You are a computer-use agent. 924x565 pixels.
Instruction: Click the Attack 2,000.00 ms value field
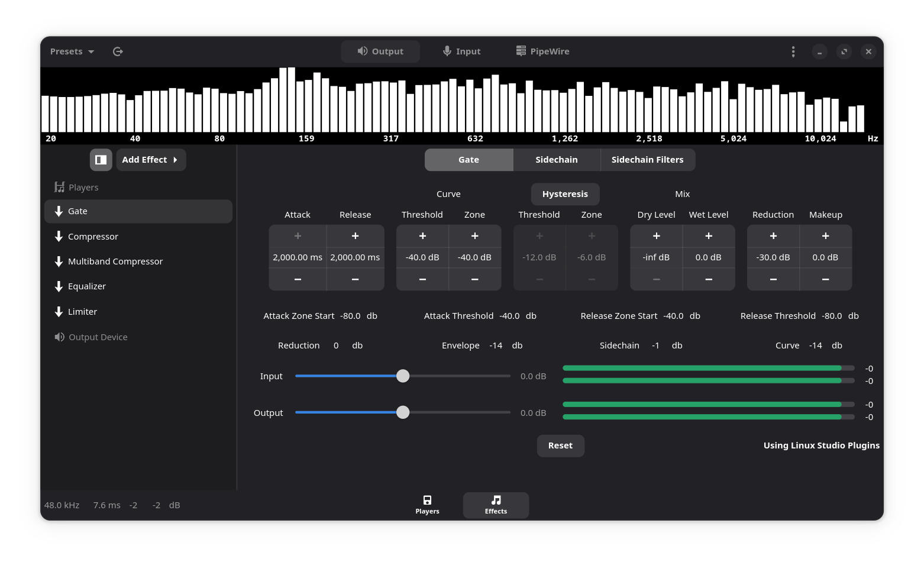tap(298, 257)
